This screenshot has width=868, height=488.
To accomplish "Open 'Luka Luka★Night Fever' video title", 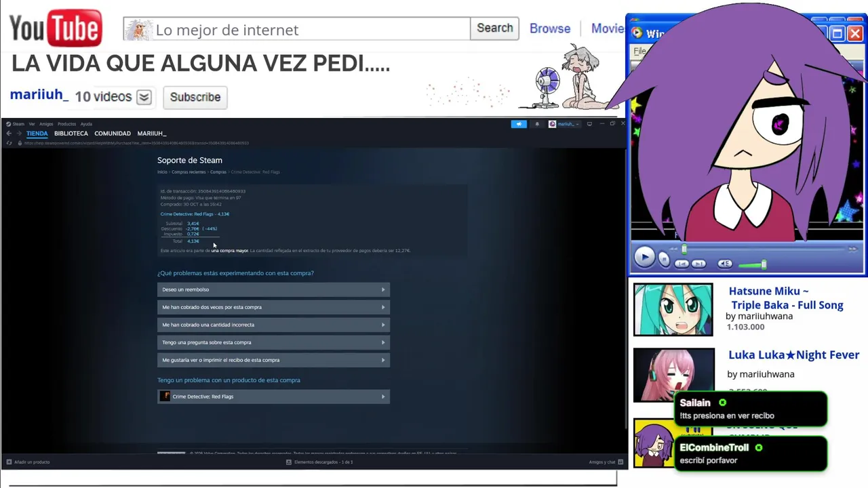I will click(793, 354).
